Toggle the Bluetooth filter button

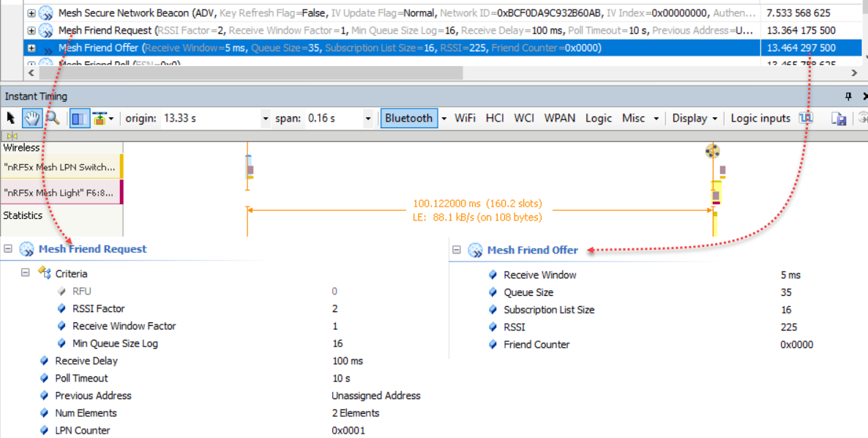coord(408,119)
